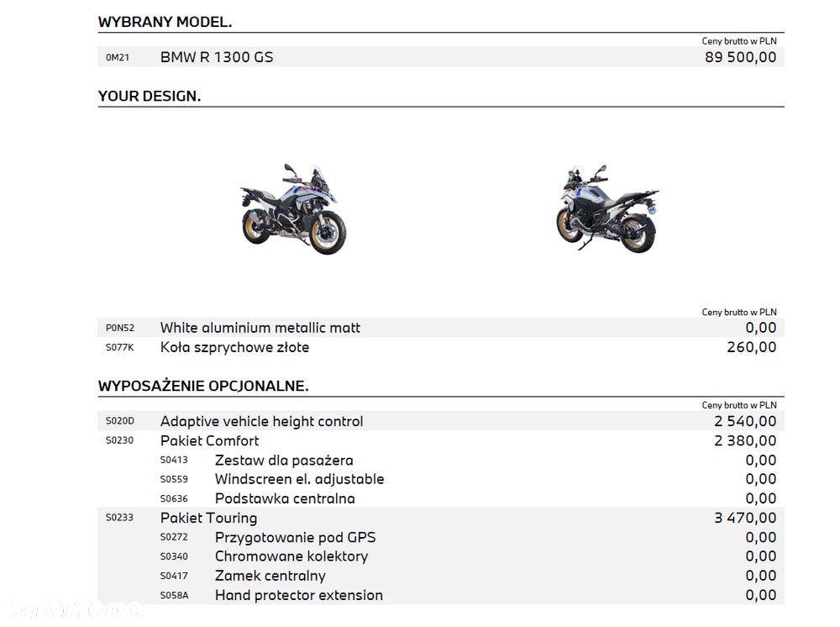
Task: Click option code S077K
Action: (120, 347)
